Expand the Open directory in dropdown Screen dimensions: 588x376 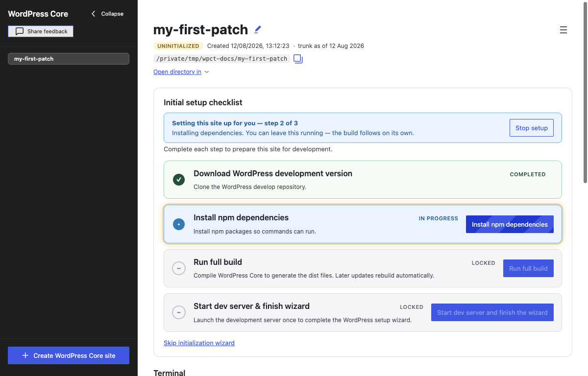[181, 72]
